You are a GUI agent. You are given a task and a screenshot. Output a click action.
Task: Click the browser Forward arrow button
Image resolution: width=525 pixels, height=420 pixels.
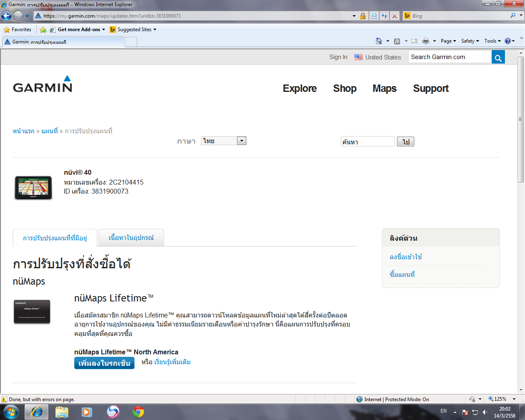click(x=18, y=16)
